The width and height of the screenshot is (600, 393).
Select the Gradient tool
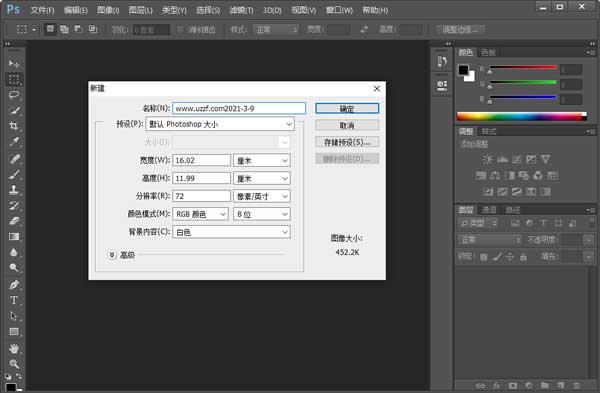(x=14, y=237)
